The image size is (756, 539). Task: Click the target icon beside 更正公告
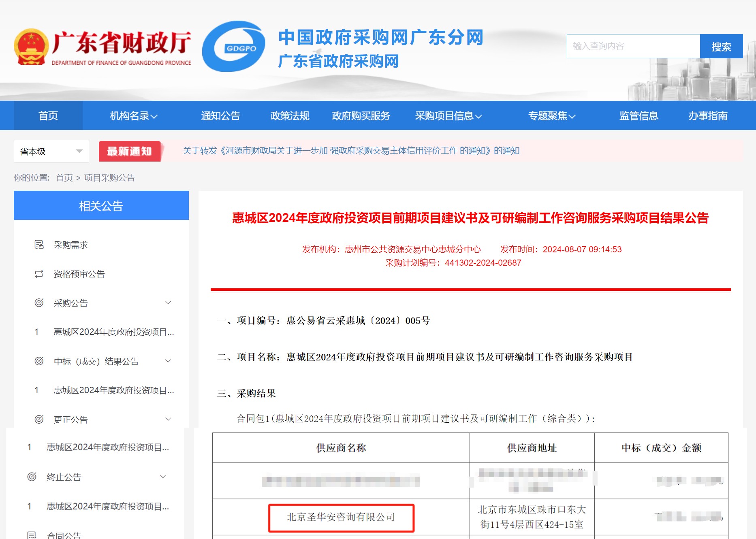click(x=39, y=420)
